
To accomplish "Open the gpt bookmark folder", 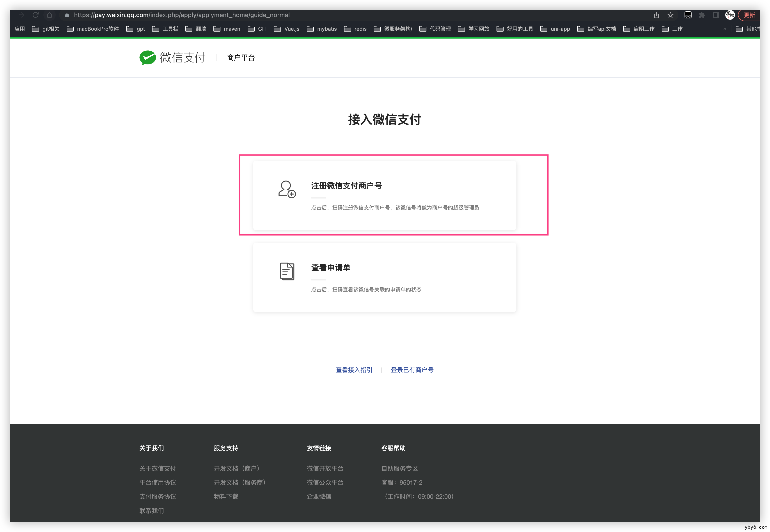I will [x=136, y=29].
